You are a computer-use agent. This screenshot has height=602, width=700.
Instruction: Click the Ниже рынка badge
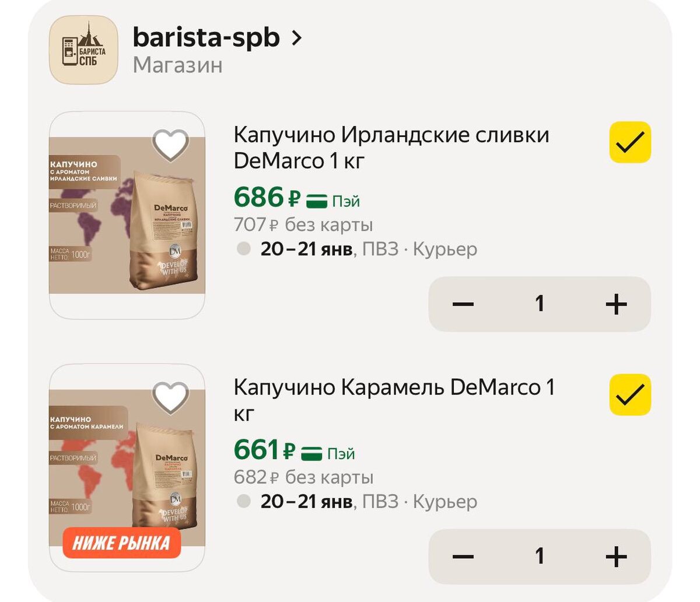click(122, 543)
